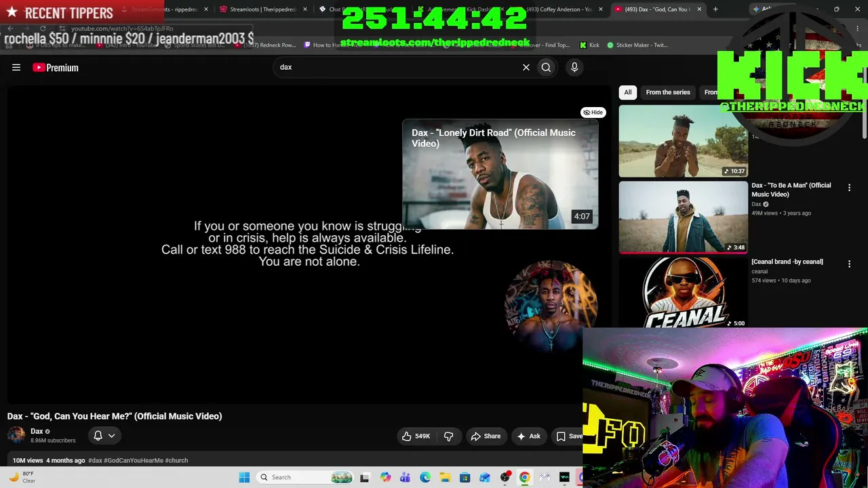This screenshot has height=488, width=868.
Task: Select the 'All' filter chip
Action: [x=628, y=92]
